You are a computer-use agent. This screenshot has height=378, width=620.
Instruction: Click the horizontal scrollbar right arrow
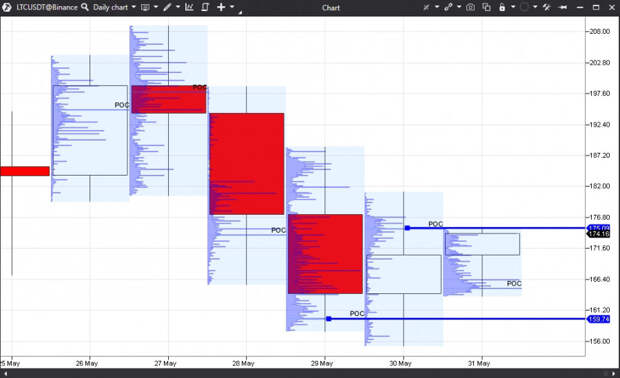614,374
